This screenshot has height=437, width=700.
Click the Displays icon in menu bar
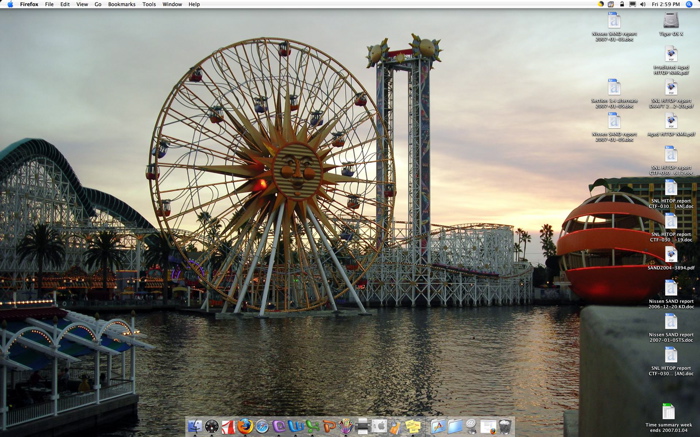(x=633, y=4)
